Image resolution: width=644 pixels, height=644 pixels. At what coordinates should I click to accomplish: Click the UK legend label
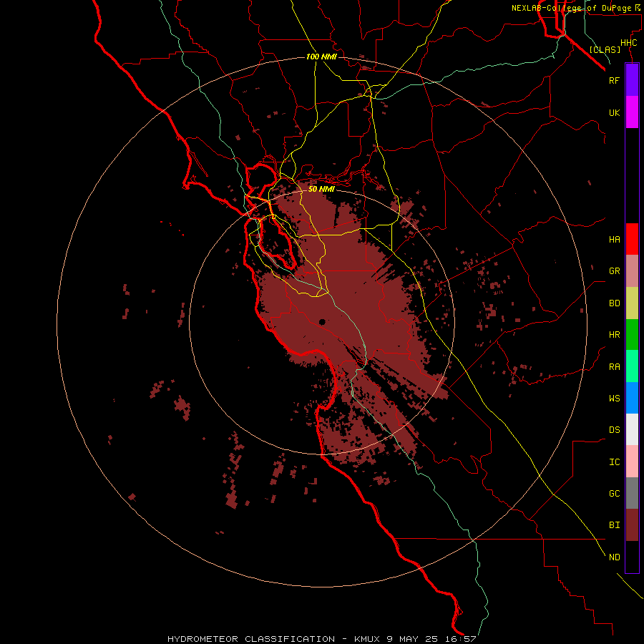[x=614, y=113]
